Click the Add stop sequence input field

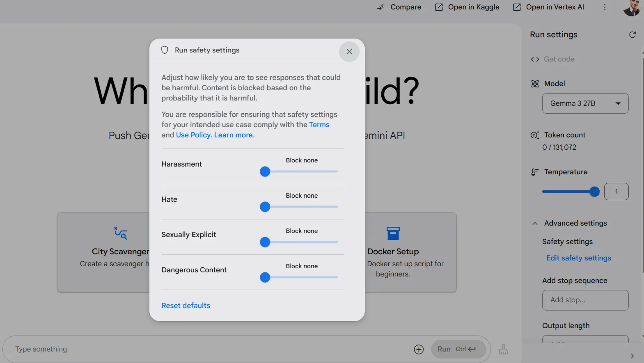pos(585,300)
